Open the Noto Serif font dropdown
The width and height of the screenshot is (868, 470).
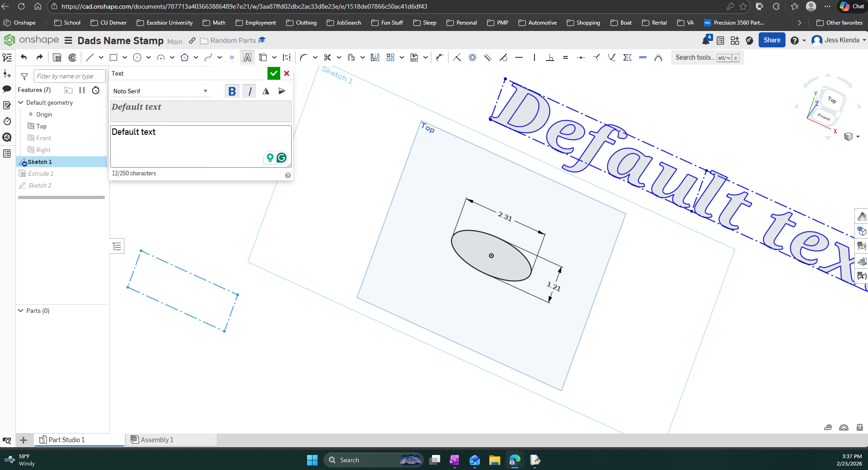(160, 91)
